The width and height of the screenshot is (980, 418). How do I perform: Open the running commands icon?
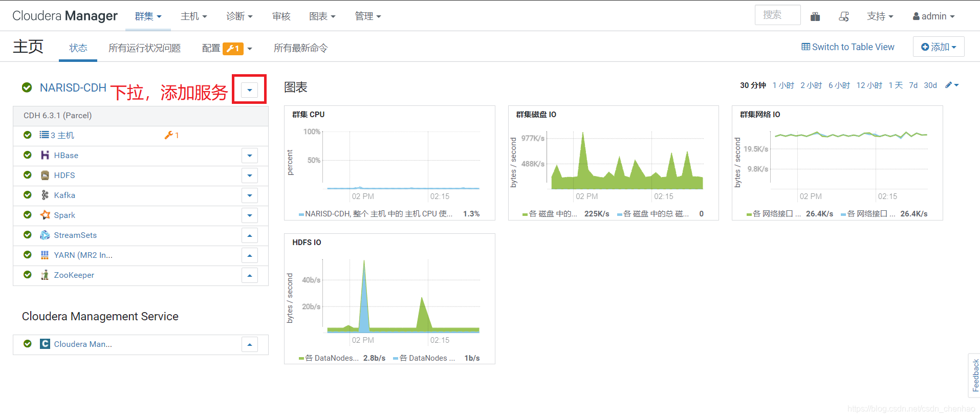(x=844, y=16)
